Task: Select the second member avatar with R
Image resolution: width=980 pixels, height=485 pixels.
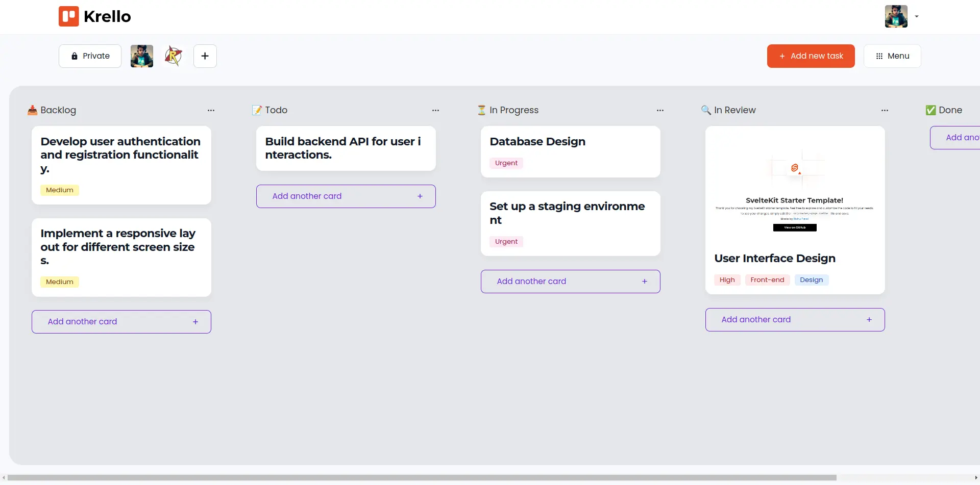Action: click(x=174, y=56)
